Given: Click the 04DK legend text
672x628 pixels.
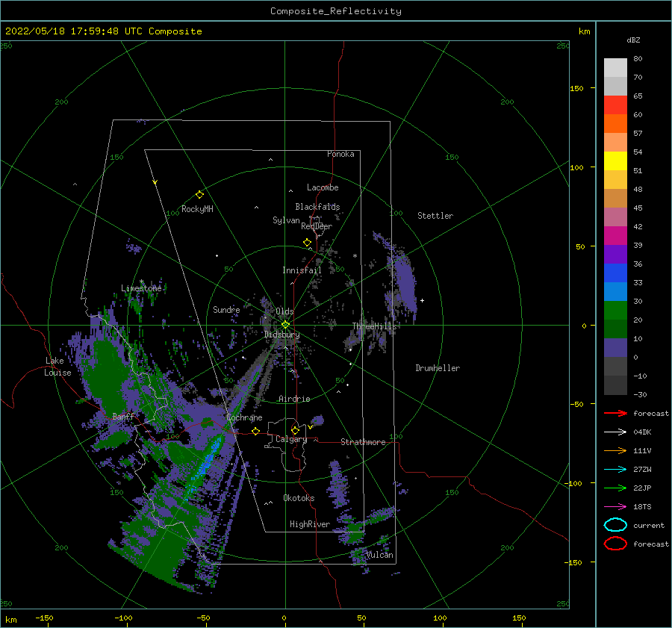Looking at the screenshot, I should click(x=642, y=432).
